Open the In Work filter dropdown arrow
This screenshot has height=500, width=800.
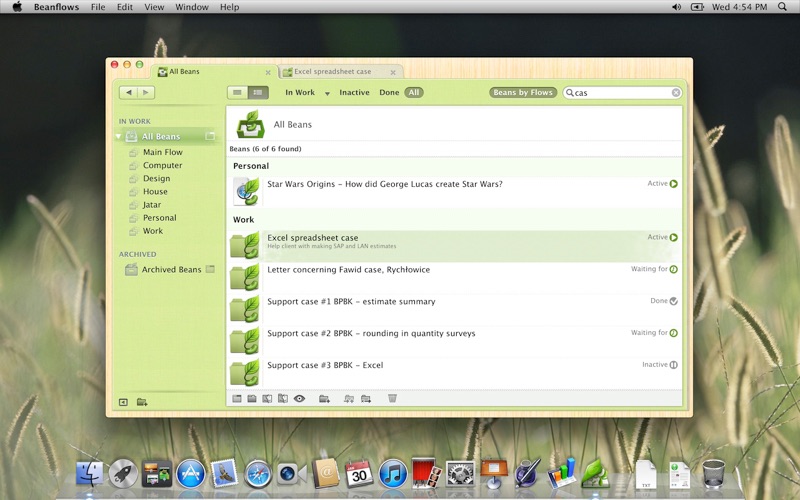(x=327, y=93)
